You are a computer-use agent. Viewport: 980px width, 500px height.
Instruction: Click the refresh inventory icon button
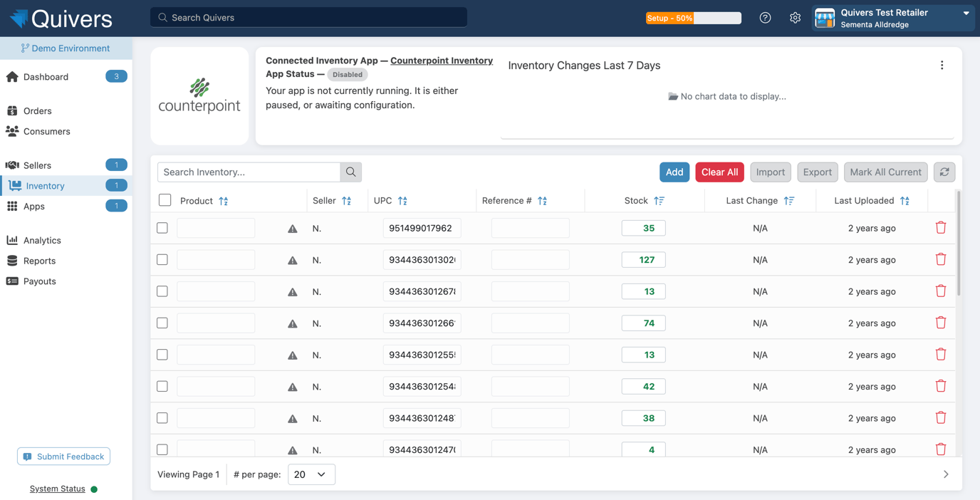944,172
